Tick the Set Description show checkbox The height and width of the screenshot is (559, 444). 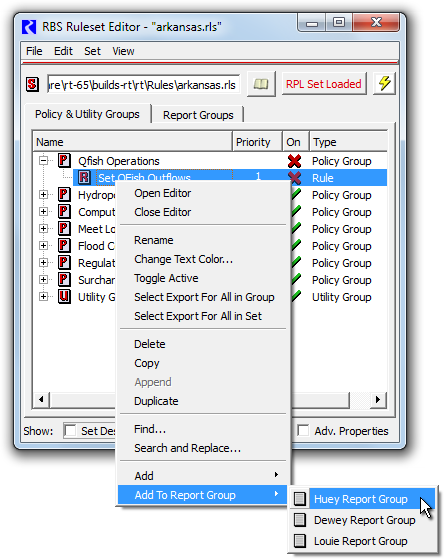70,430
